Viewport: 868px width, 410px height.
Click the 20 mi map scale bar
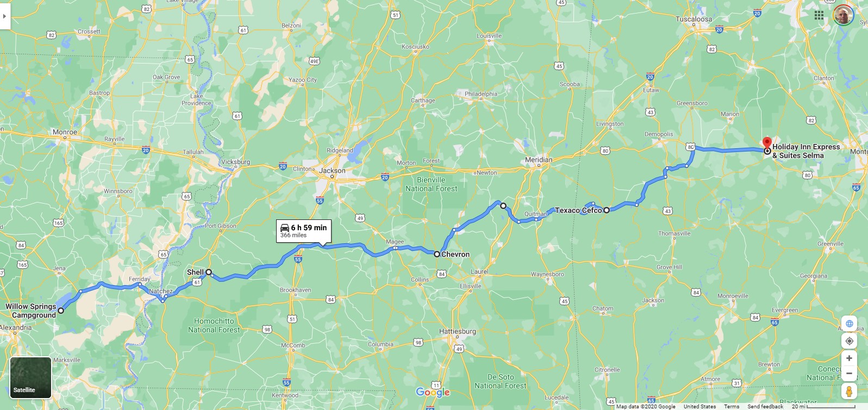pyautogui.click(x=823, y=407)
